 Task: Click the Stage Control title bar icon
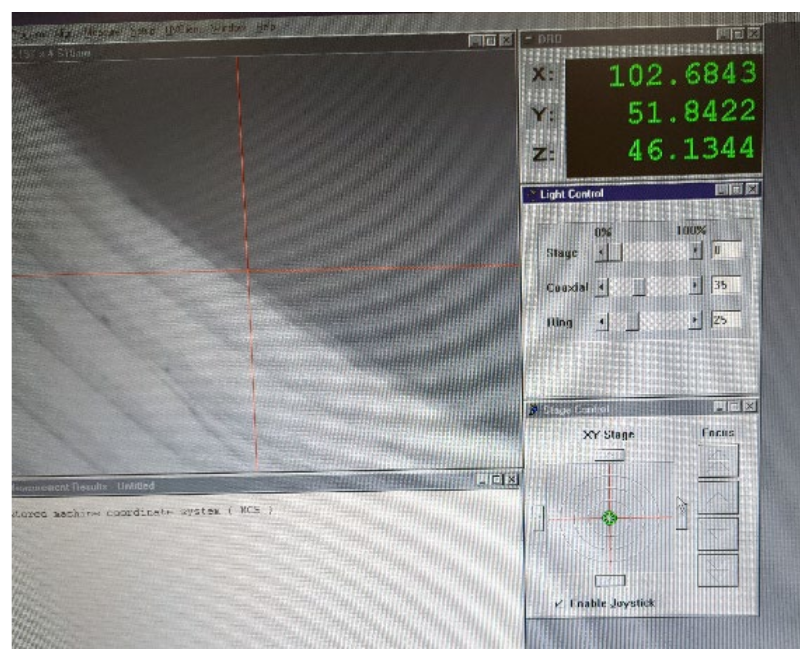[x=533, y=410]
